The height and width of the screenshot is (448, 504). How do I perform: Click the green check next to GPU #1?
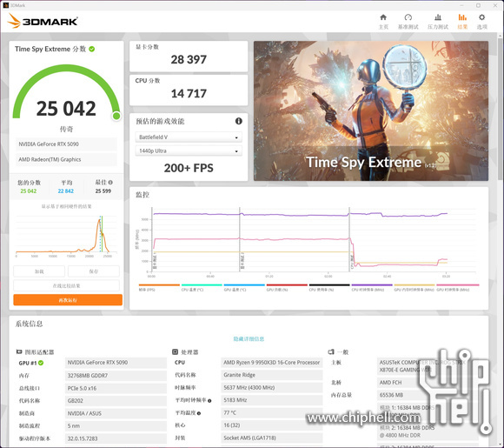(41, 363)
